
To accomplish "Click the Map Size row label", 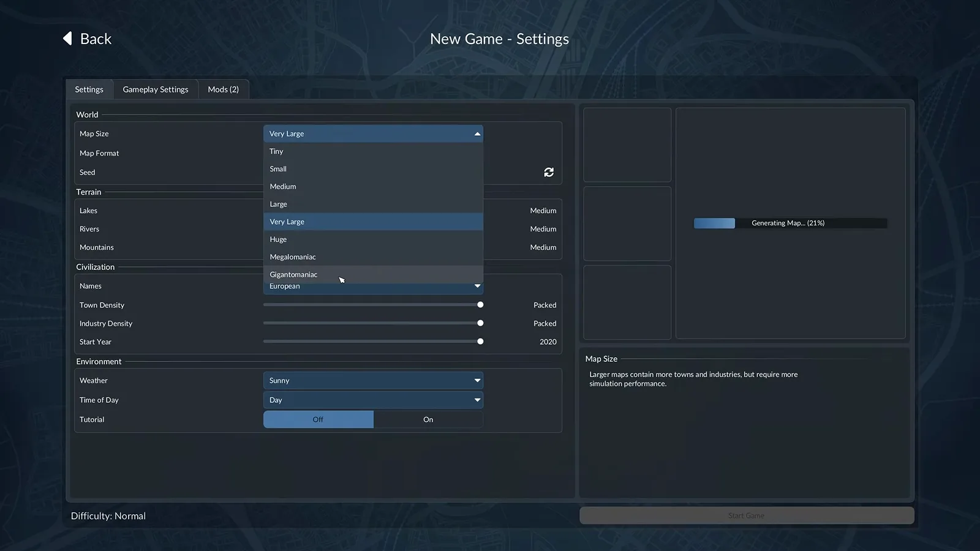I will click(x=94, y=133).
